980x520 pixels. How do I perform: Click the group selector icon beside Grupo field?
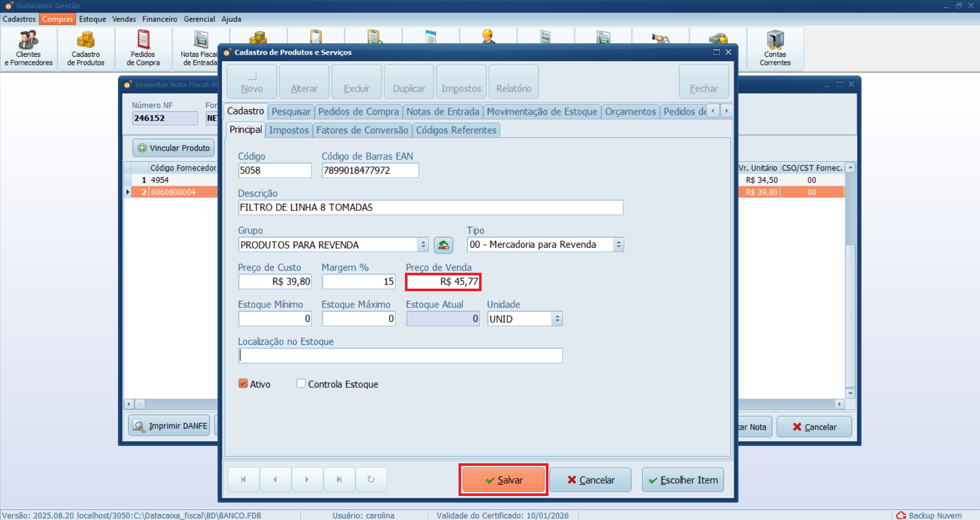[443, 245]
